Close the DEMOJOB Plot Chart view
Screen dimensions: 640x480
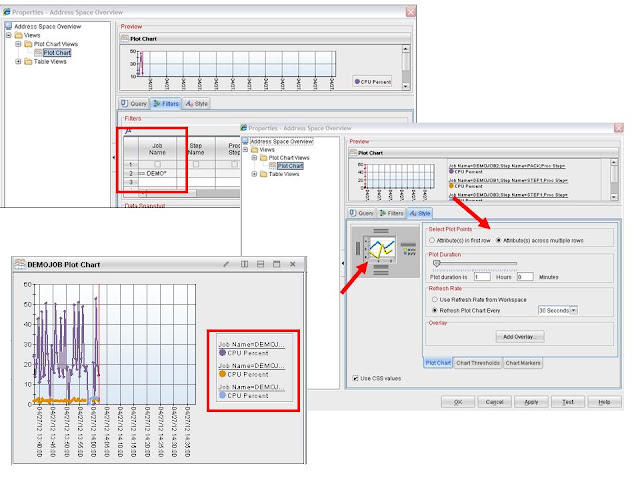click(x=293, y=264)
